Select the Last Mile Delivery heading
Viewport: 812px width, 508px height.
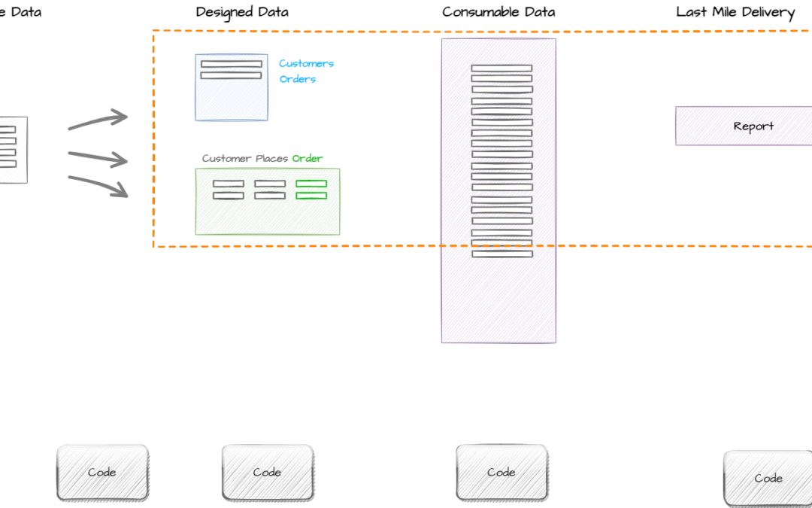click(735, 12)
